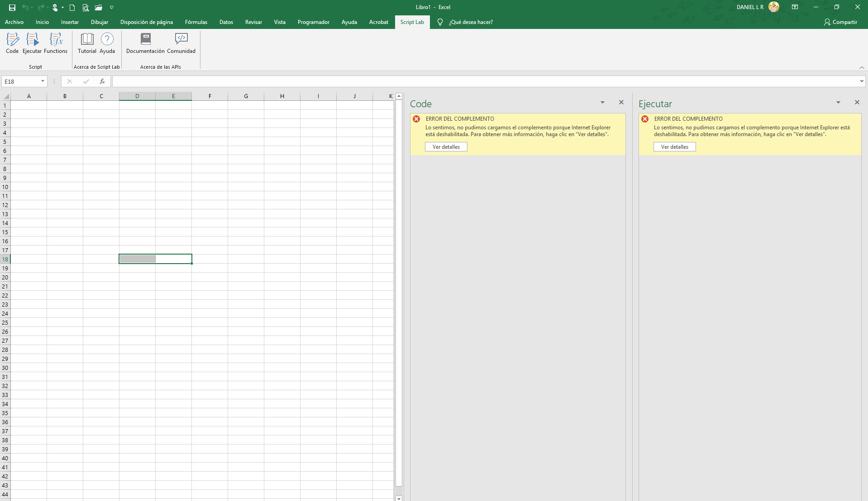The height and width of the screenshot is (501, 868).
Task: Expand undo history dropdown arrow
Action: click(32, 7)
